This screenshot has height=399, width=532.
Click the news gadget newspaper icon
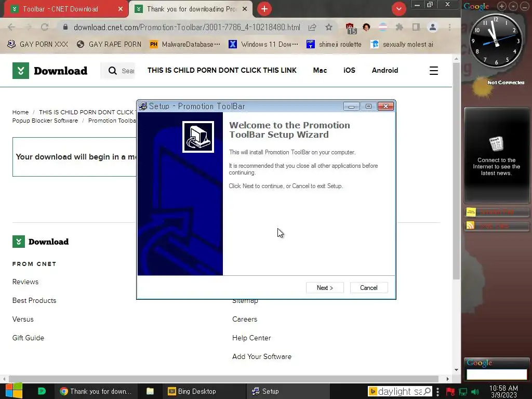click(496, 144)
